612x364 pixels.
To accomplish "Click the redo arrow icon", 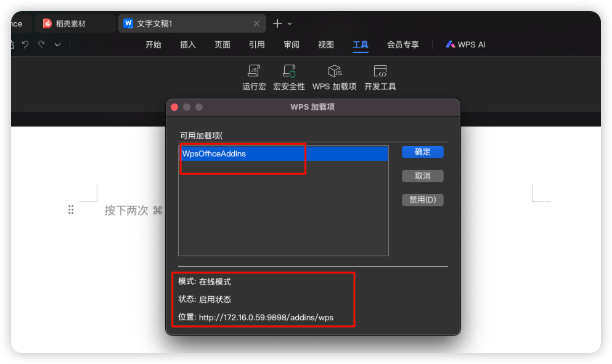I will (41, 44).
